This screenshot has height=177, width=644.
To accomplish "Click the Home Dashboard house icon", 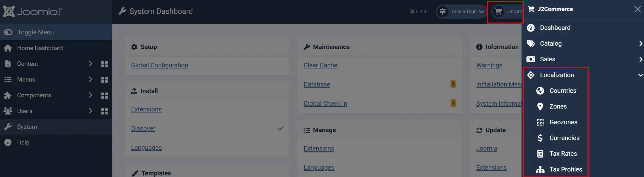I will [8, 48].
